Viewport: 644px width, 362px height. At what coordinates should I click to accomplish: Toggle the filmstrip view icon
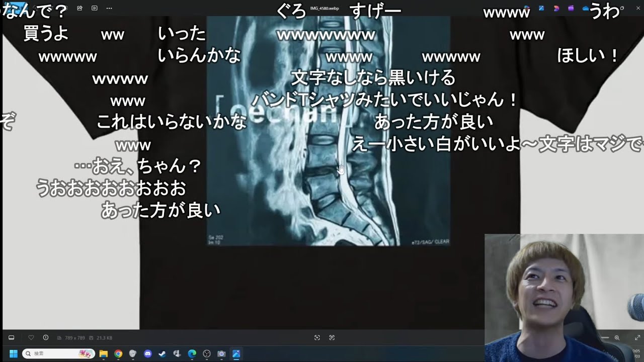(x=11, y=338)
